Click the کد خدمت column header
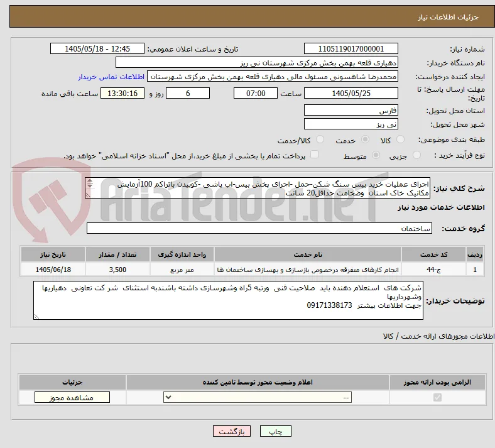The height and width of the screenshot is (448, 495). [434, 254]
